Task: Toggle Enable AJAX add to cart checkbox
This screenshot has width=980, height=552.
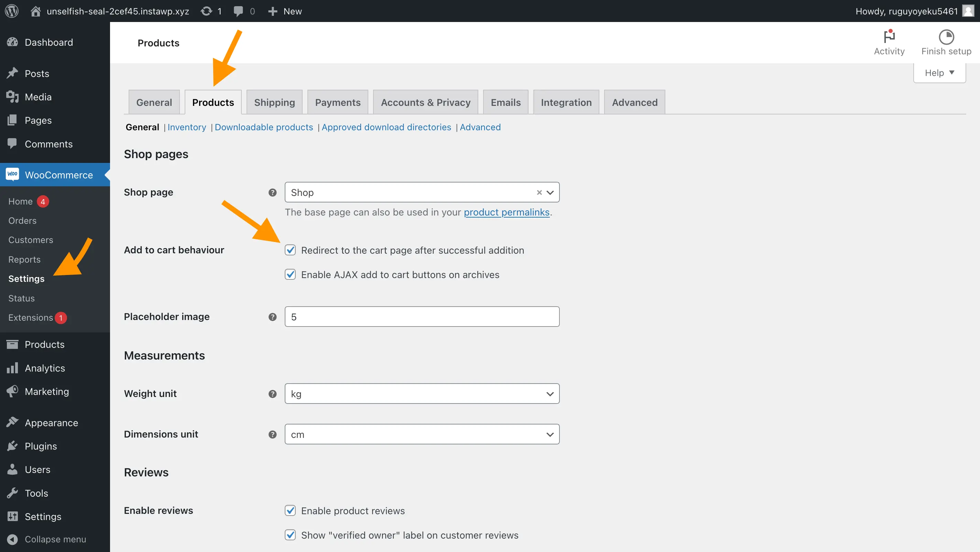Action: pos(290,274)
